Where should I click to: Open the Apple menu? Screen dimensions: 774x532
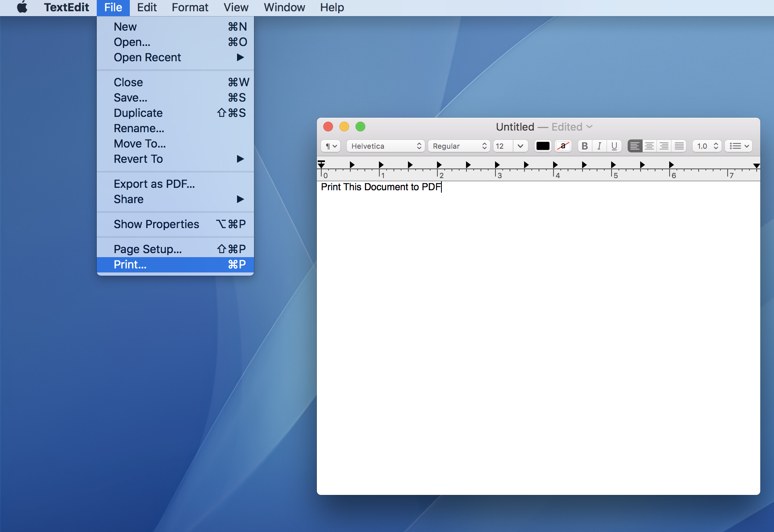pyautogui.click(x=22, y=7)
